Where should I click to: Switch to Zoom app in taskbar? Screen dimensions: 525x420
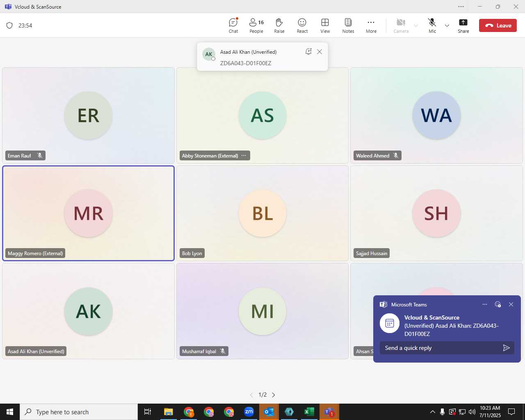pyautogui.click(x=249, y=412)
